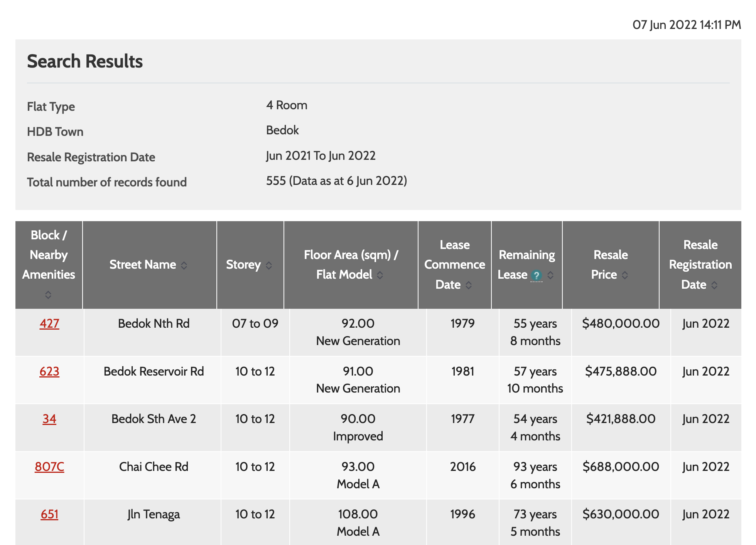The image size is (756, 545).
Task: Click lease year 1979
Action: (462, 323)
